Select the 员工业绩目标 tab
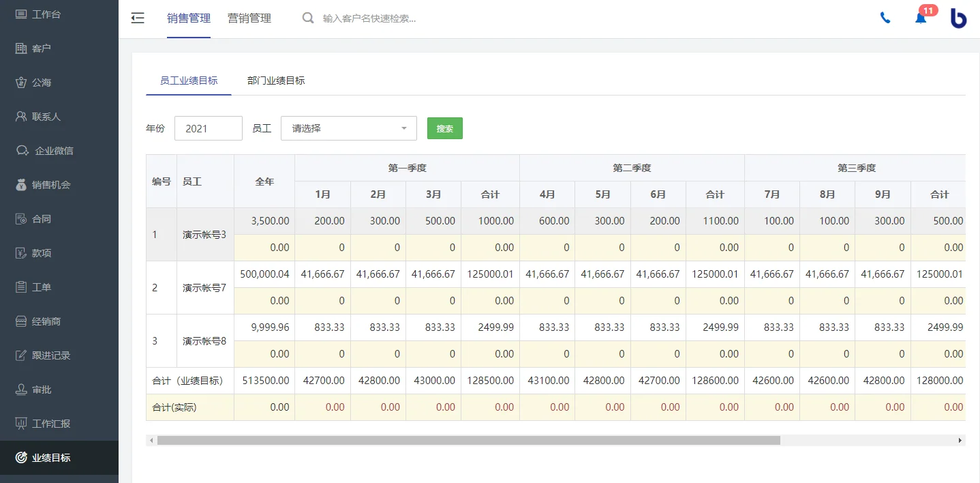Image resolution: width=980 pixels, height=483 pixels. point(189,80)
